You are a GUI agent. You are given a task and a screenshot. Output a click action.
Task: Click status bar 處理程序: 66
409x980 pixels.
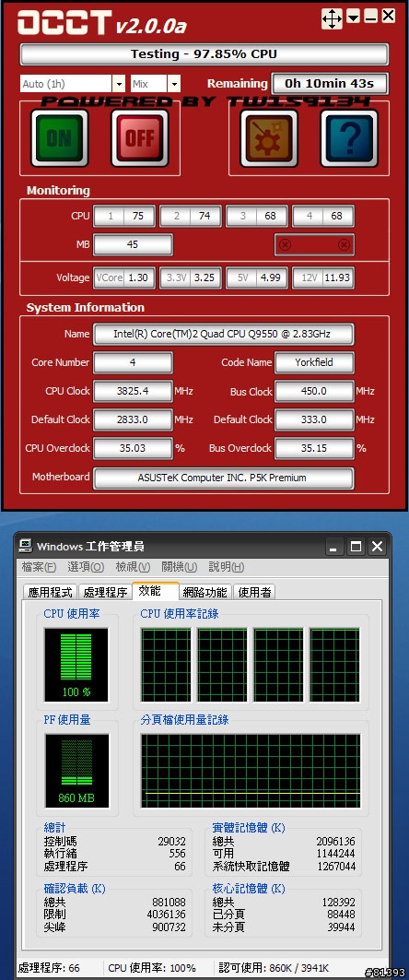click(50, 967)
